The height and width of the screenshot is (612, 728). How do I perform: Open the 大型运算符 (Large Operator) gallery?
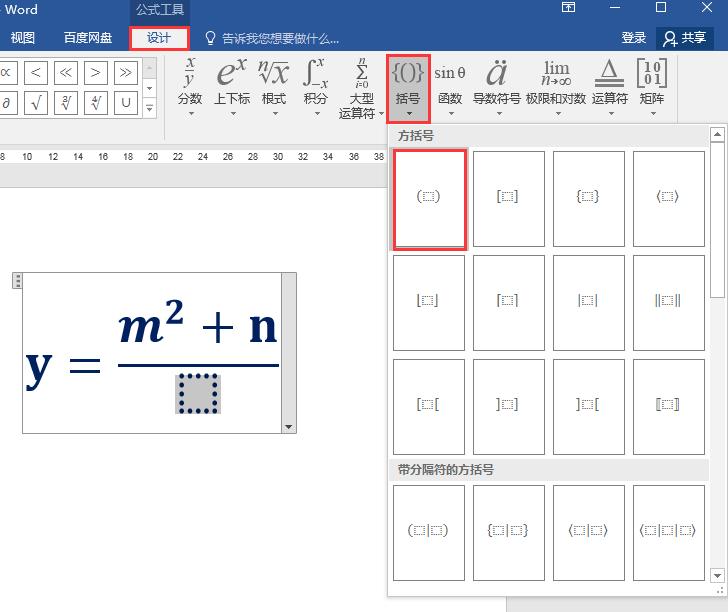pyautogui.click(x=358, y=88)
